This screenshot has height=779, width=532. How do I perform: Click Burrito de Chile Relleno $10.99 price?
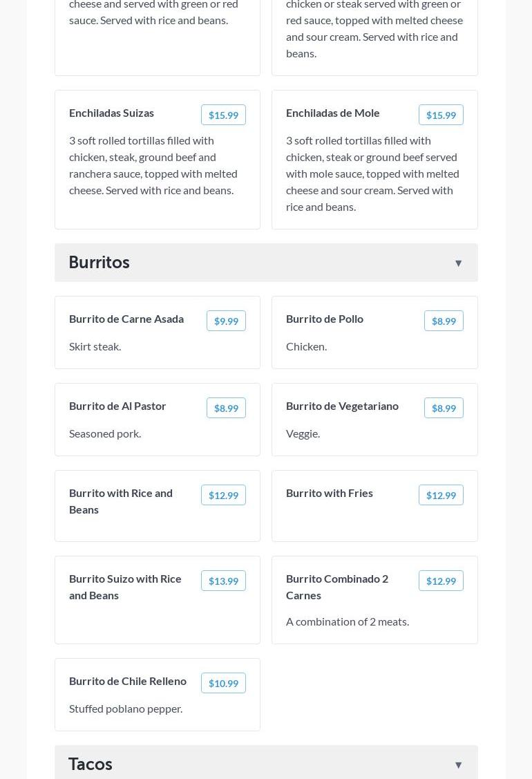pyautogui.click(x=223, y=683)
